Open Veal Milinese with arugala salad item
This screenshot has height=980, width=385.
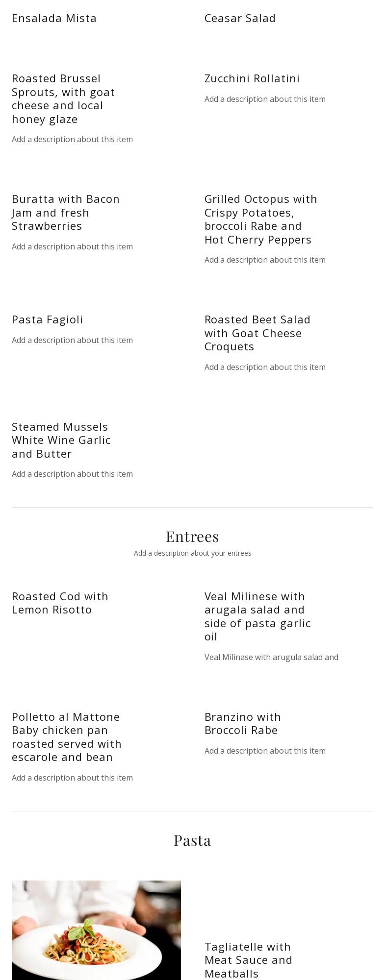coord(257,616)
